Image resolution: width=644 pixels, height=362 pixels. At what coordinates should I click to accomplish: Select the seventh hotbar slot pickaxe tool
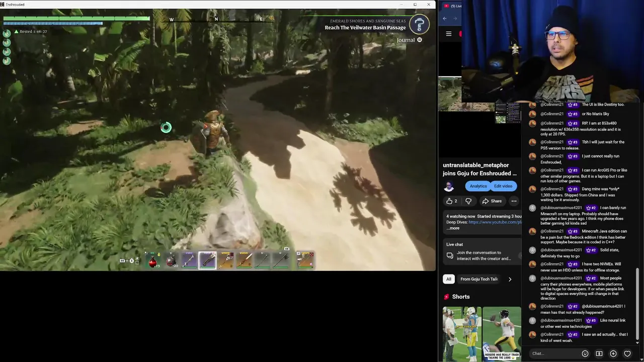pos(262,260)
